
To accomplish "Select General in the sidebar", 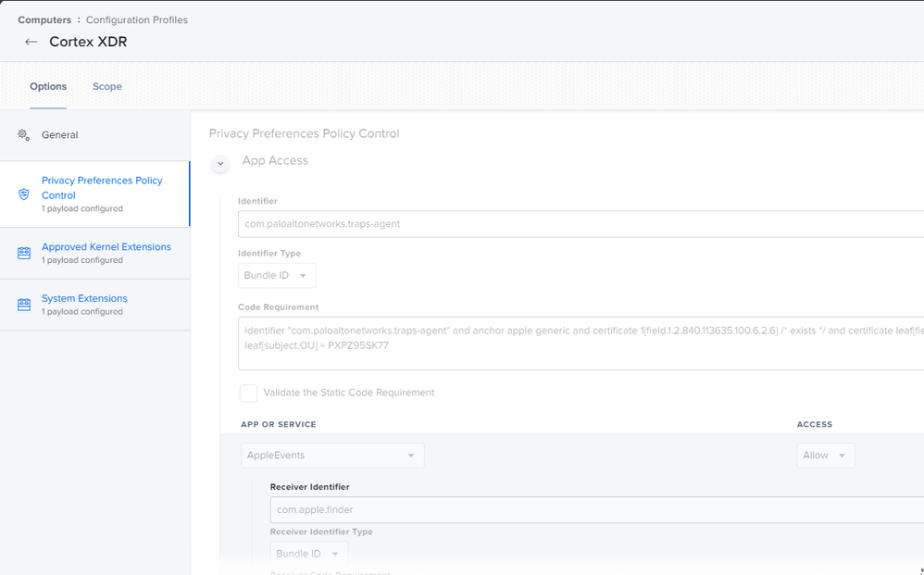I will [94, 135].
